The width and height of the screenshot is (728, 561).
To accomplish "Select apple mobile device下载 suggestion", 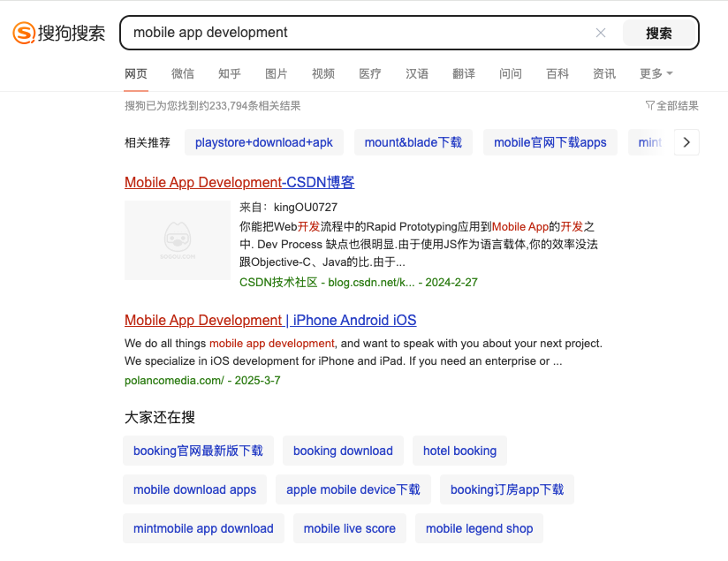I will 353,489.
